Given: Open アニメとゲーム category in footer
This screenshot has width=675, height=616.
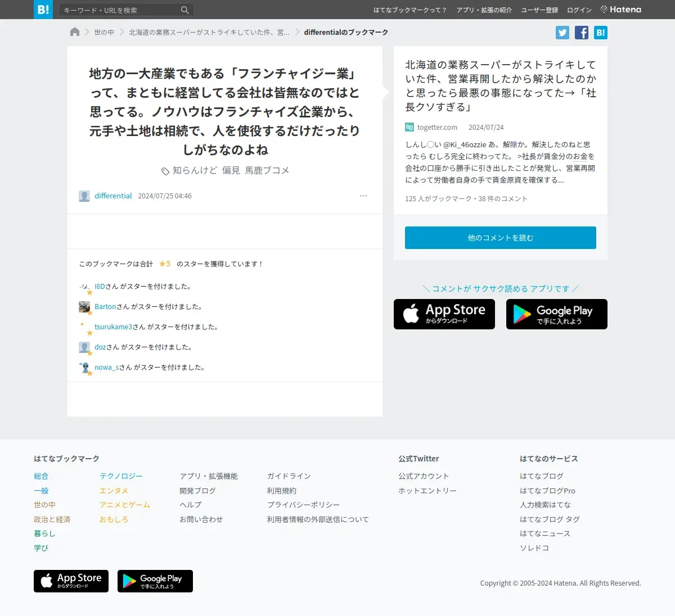Looking at the screenshot, I should tap(125, 505).
